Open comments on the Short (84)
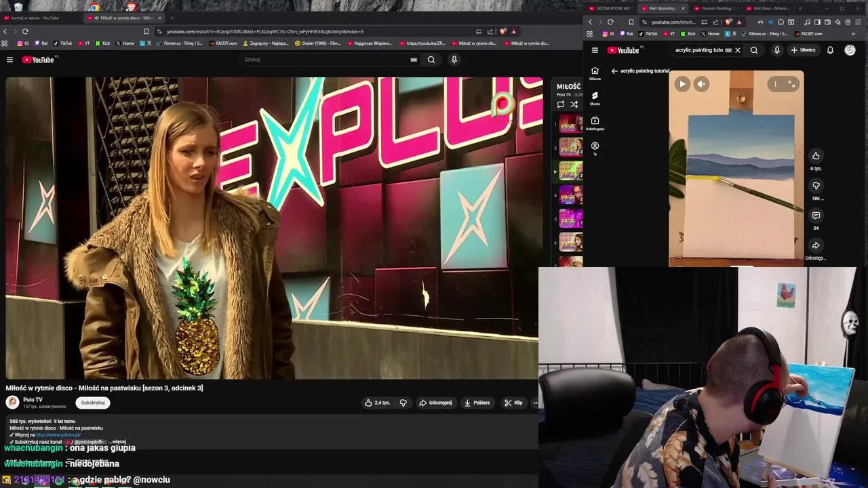Viewport: 868px width, 488px height. point(816,216)
